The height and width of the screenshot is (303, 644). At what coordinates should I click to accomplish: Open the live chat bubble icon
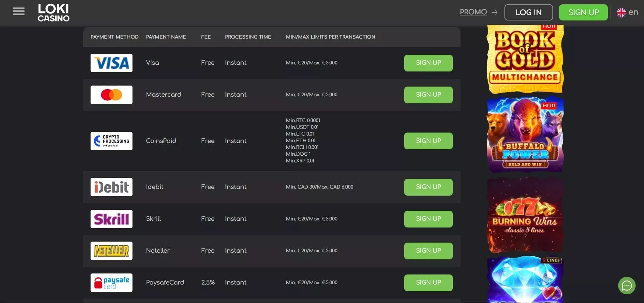pyautogui.click(x=627, y=286)
